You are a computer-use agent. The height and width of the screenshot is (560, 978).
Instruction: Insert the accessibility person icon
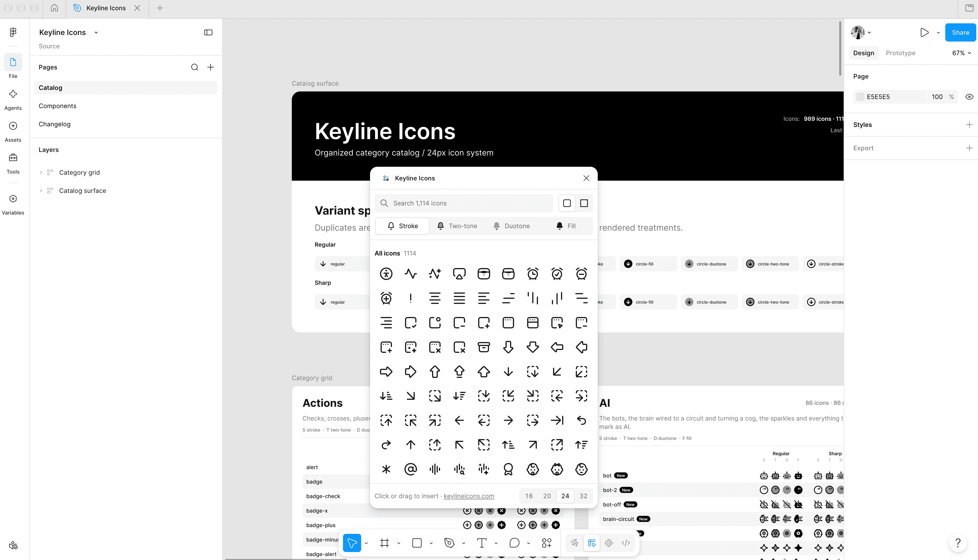tap(386, 273)
